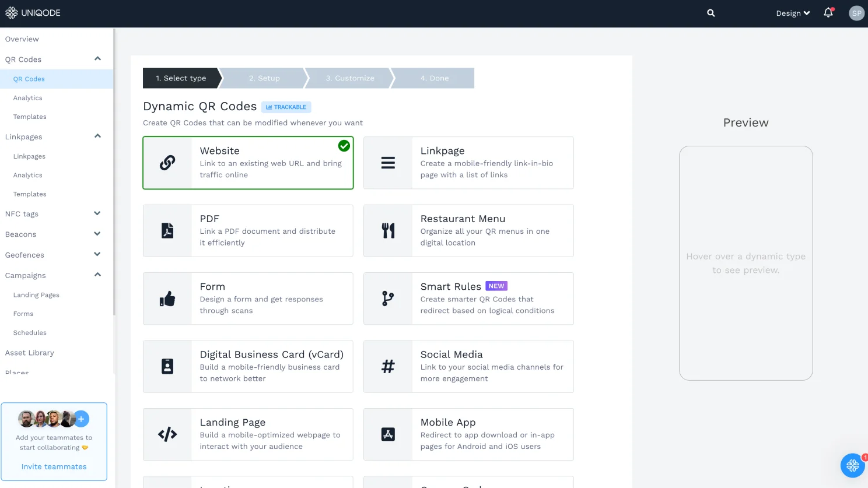Click the plus icon to add teammates
The image size is (868, 488).
click(81, 419)
